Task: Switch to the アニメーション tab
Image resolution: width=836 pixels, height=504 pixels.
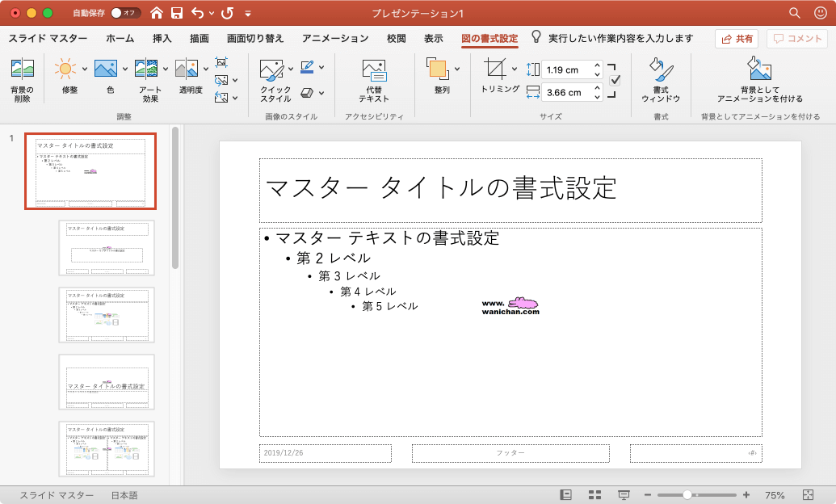Action: (x=335, y=38)
